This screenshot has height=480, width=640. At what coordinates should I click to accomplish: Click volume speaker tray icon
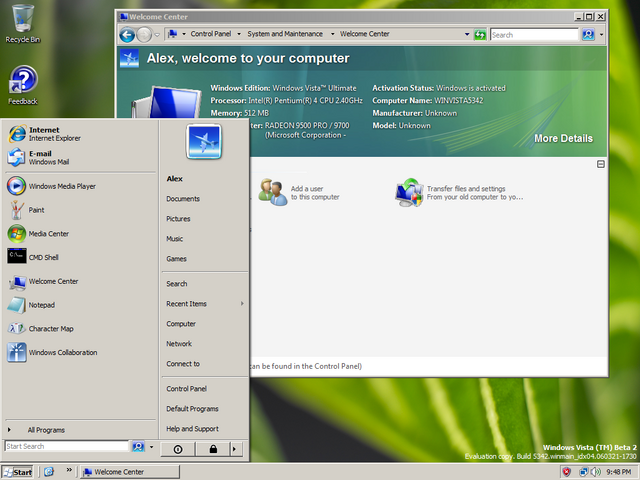point(596,472)
